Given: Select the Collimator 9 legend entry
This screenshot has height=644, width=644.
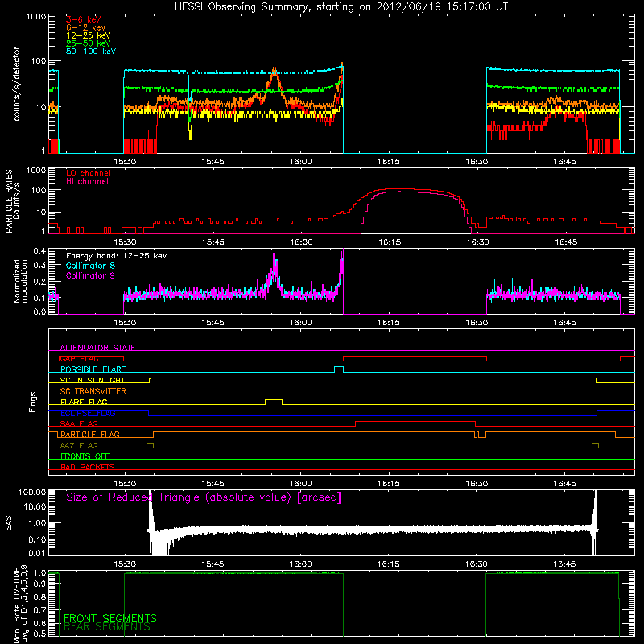Looking at the screenshot, I should (x=90, y=275).
